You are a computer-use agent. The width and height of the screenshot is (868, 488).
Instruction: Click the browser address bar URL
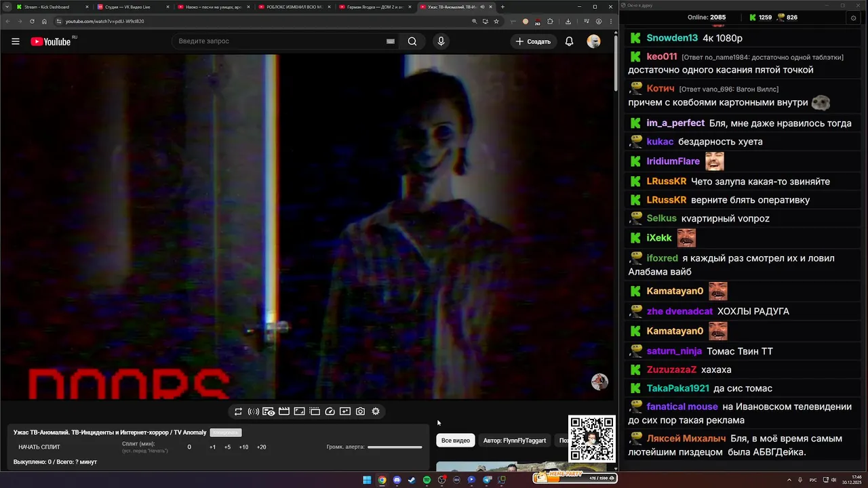point(104,21)
